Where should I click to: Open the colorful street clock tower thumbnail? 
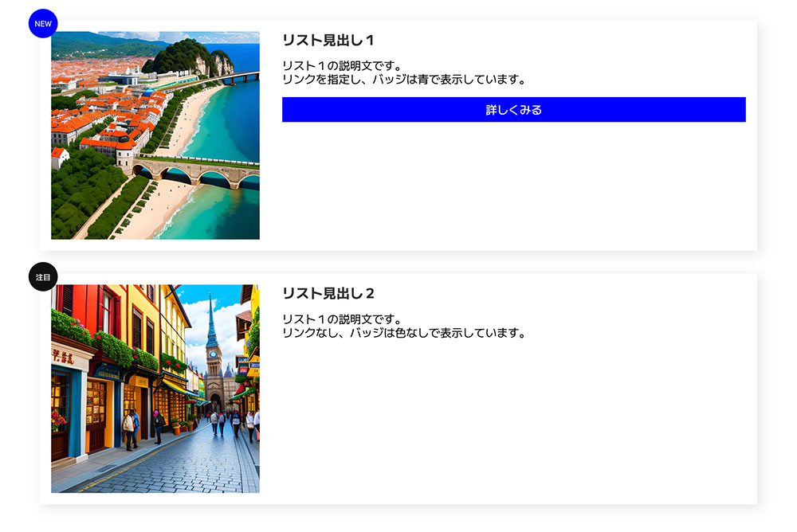coord(155,389)
